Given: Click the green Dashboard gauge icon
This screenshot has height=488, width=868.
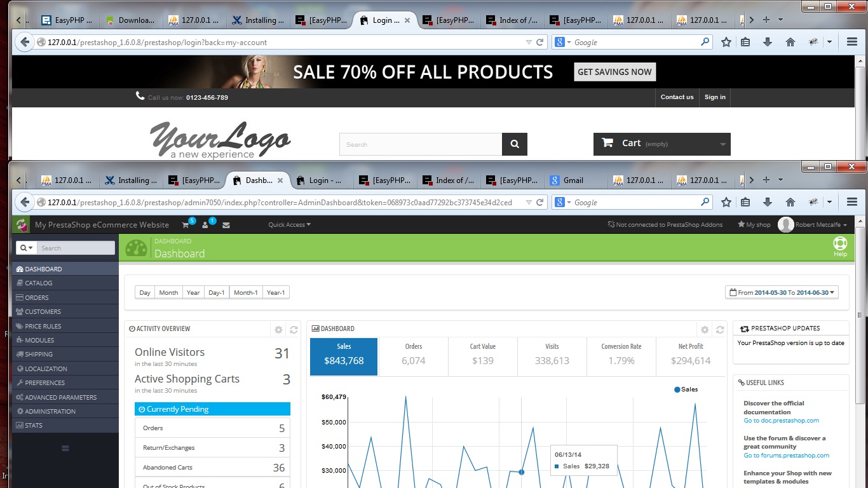Looking at the screenshot, I should (x=136, y=248).
